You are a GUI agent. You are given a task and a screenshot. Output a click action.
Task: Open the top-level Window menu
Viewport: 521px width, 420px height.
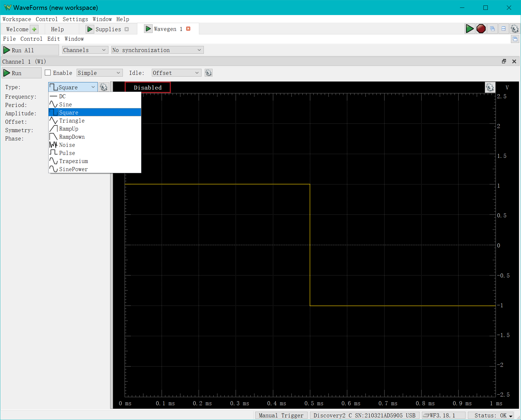(102, 19)
